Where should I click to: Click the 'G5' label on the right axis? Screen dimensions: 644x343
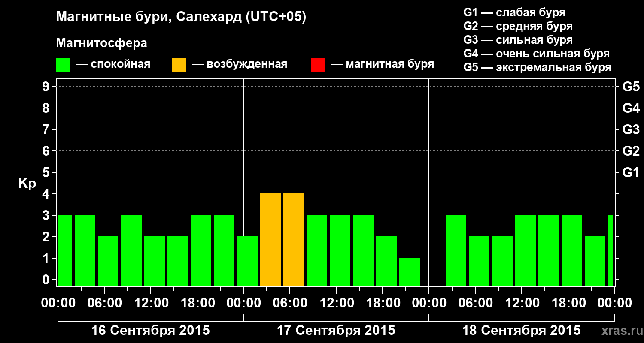point(631,87)
